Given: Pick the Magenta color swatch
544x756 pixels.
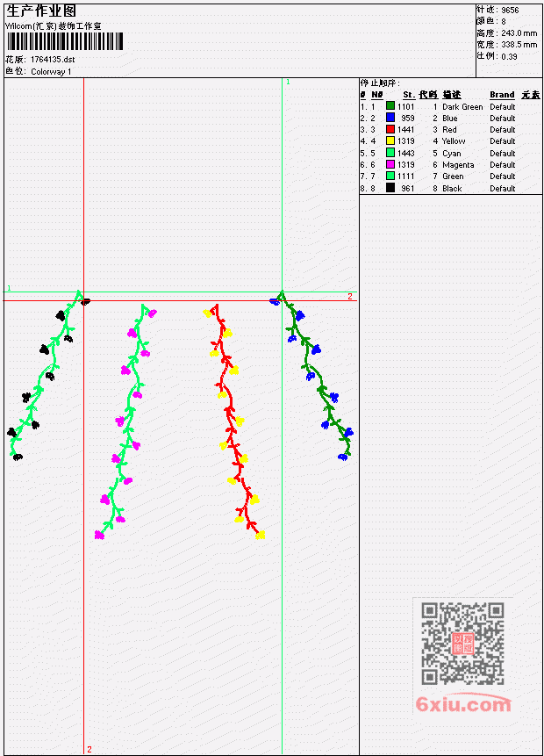Looking at the screenshot, I should [x=390, y=164].
